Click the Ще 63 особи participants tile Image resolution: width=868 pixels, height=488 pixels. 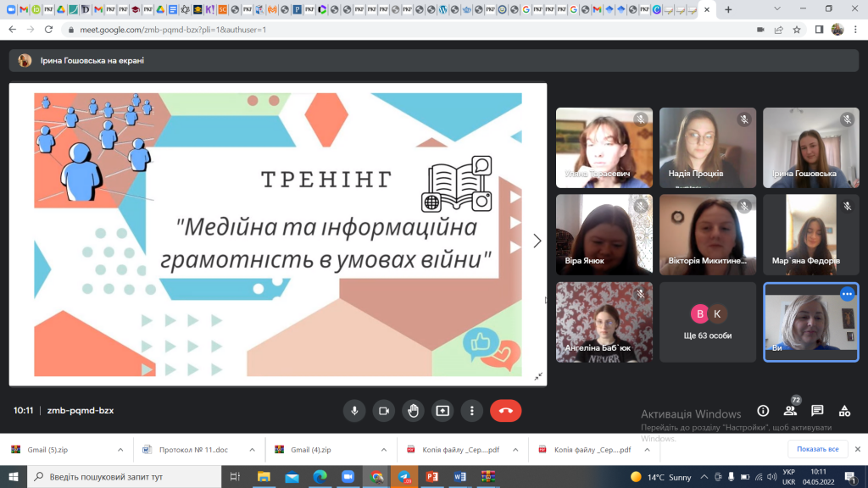[707, 322]
